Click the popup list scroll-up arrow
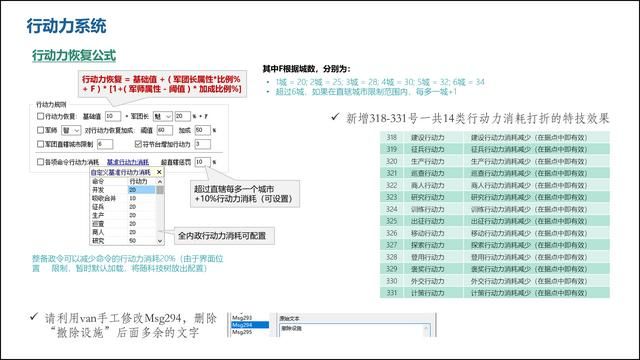 coord(160,181)
